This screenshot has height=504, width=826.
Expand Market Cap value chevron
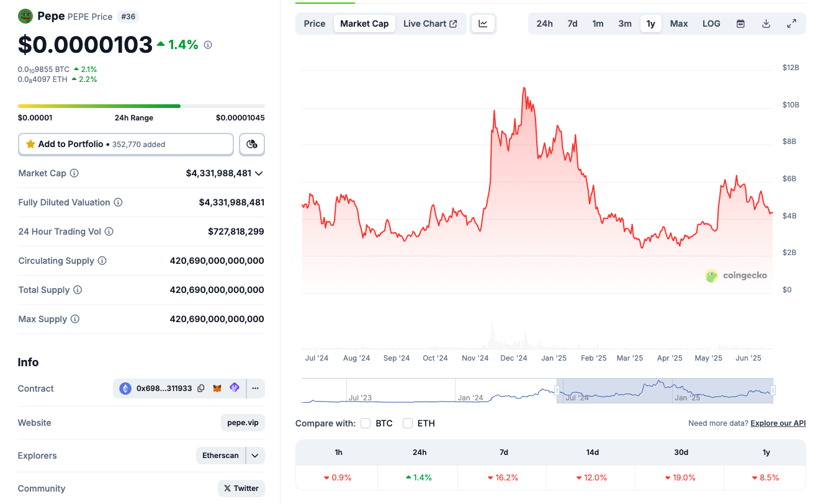point(259,173)
